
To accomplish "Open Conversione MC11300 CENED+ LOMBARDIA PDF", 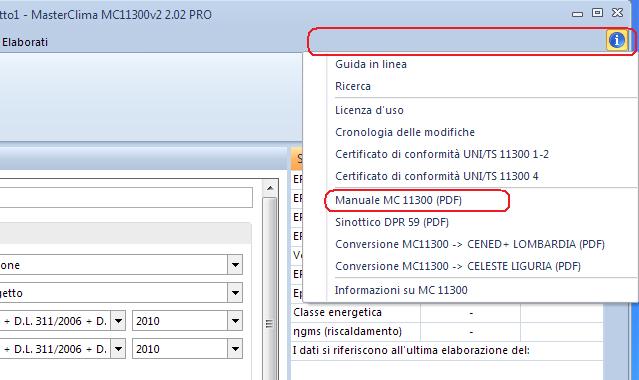I will click(x=470, y=244).
